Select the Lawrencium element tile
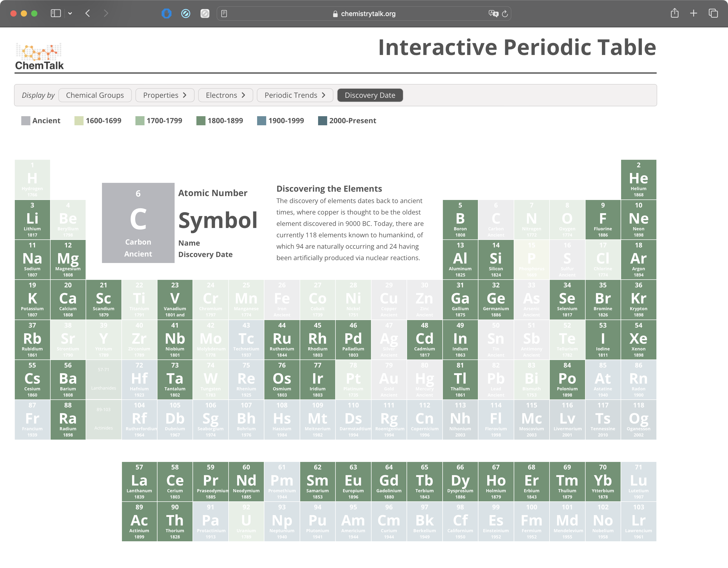 click(638, 522)
